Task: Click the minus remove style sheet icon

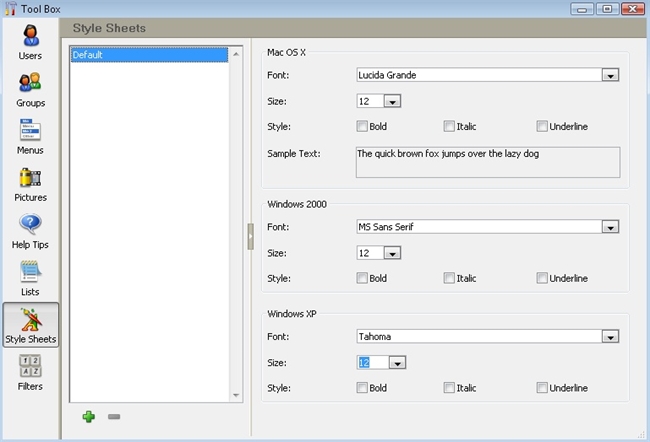Action: (x=114, y=416)
